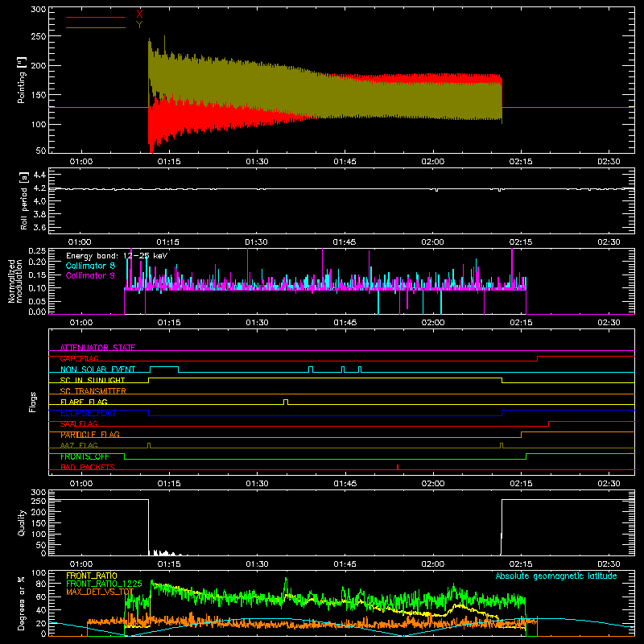The width and height of the screenshot is (644, 644).
Task: Click the ECLIPSE_FLAG label
Action: pos(88,413)
